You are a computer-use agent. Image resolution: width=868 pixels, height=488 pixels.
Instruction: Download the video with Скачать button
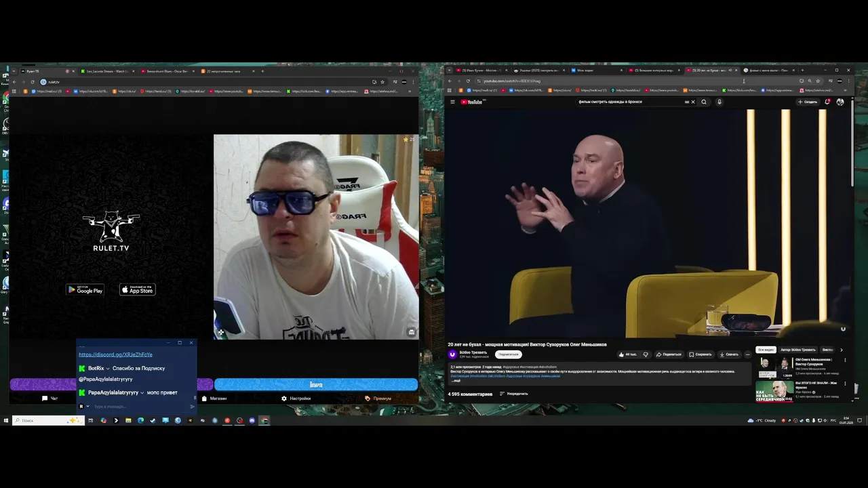[729, 354]
